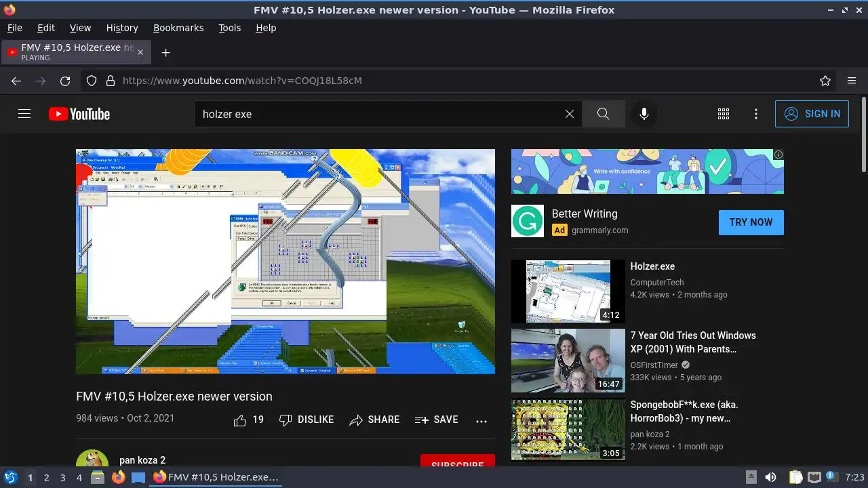Click the video player
Screen dimensions: 868x488
point(285,262)
